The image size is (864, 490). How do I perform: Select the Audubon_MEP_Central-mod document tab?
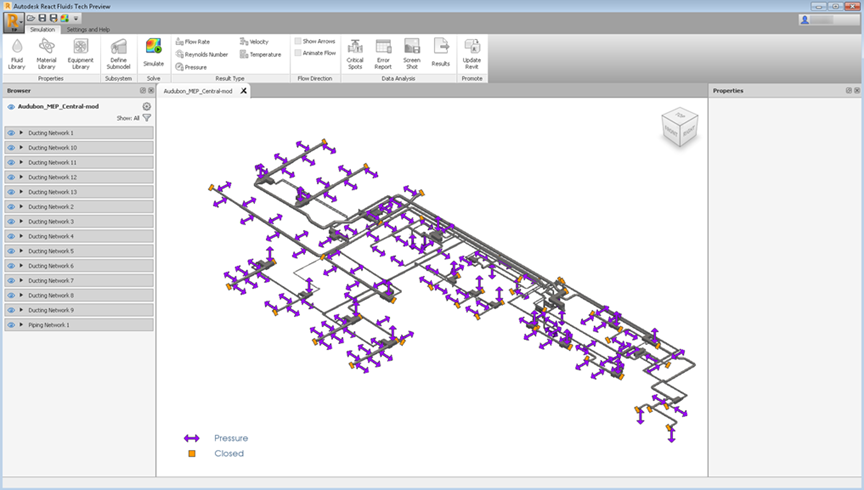(198, 91)
